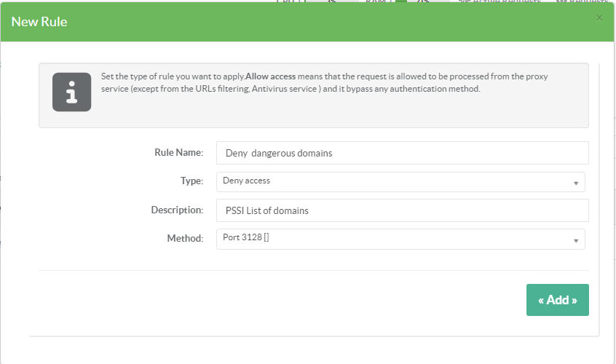Image resolution: width=616 pixels, height=364 pixels.
Task: Click the Method field label
Action: (186, 238)
